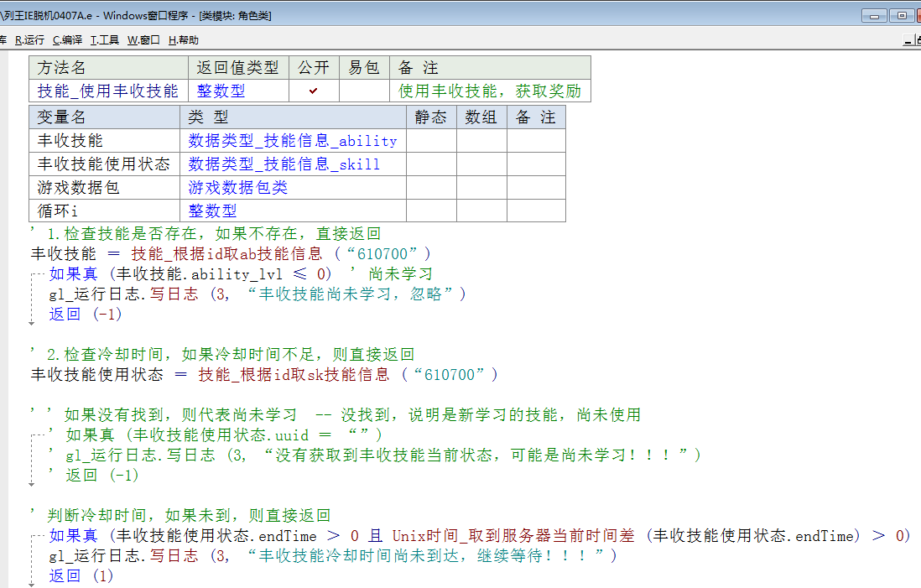Toggle the 静态 cell for variable 丰收技能
This screenshot has height=588, width=921.
click(431, 141)
